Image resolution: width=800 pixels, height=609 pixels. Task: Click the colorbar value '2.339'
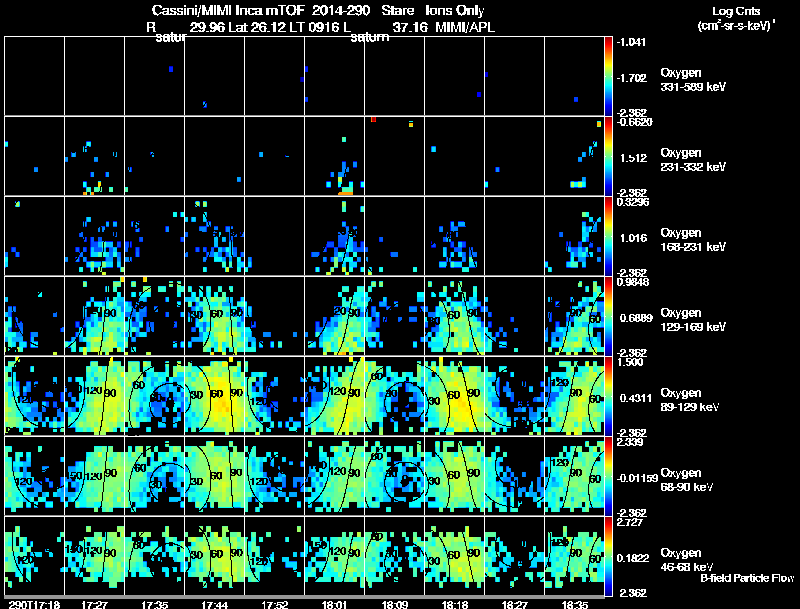pyautogui.click(x=630, y=442)
